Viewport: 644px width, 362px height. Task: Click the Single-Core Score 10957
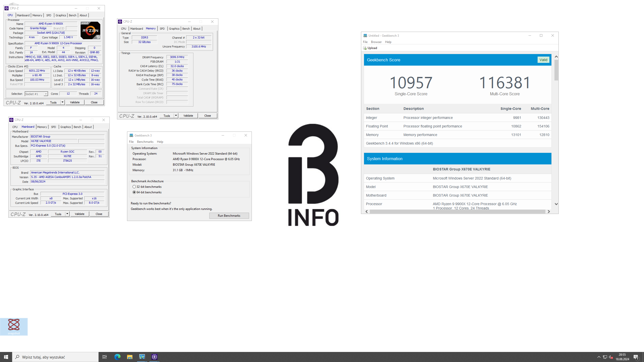point(411,83)
